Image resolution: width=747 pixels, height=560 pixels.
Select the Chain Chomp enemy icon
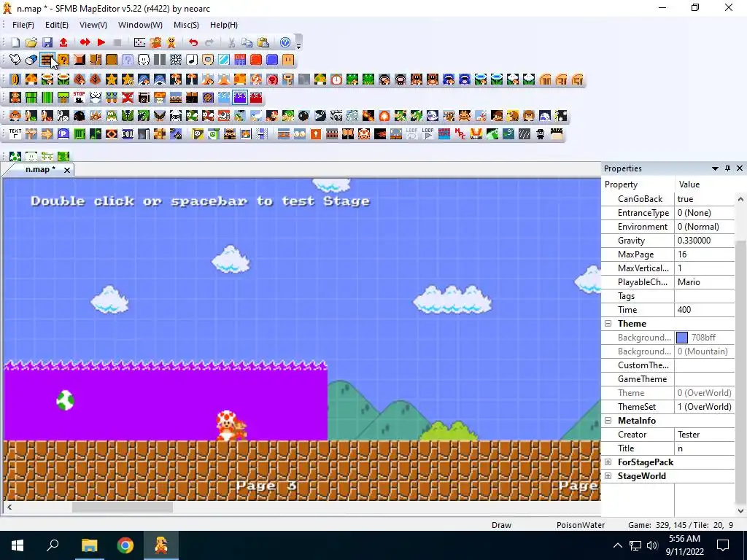pyautogui.click(x=320, y=116)
